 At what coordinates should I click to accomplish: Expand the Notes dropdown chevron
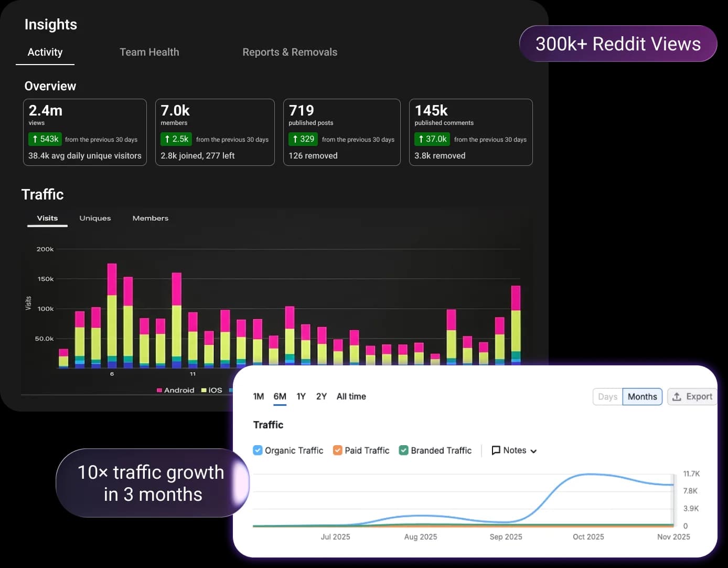pos(533,451)
